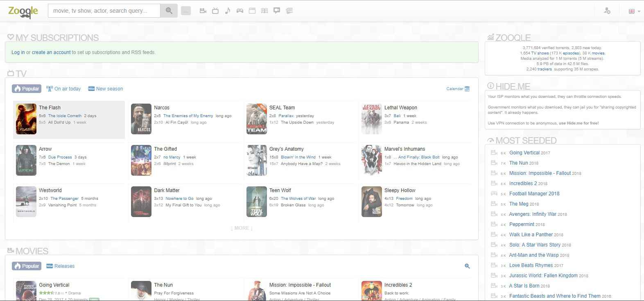The height and width of the screenshot is (301, 644).
Task: Click the gamepad icon beside Football Manager 2018
Action: click(494, 194)
